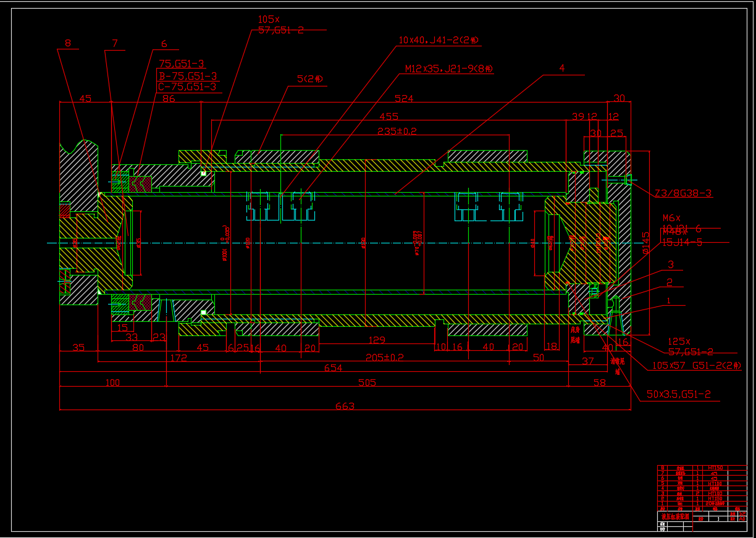The height and width of the screenshot is (538, 756).
Task: Click the 654 dimension text
Action: pos(333,368)
